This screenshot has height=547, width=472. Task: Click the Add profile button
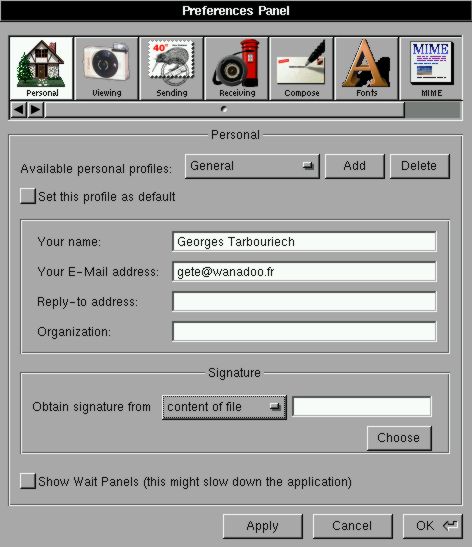point(355,166)
